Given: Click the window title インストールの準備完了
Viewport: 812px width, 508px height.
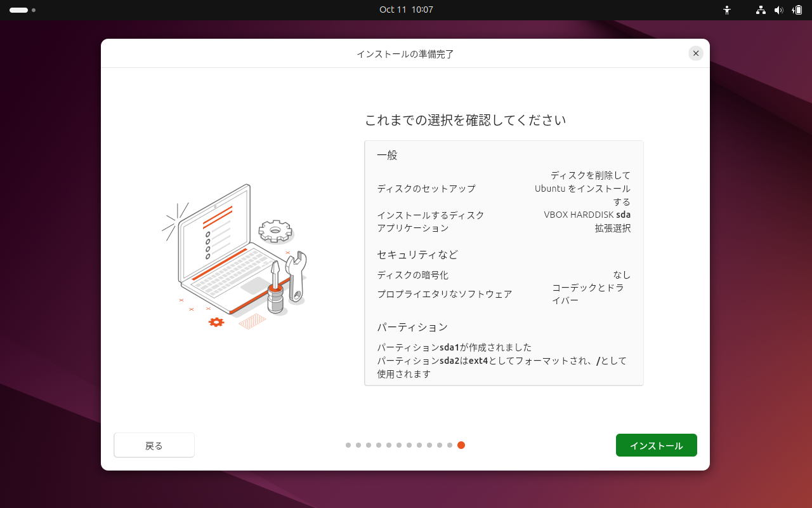Looking at the screenshot, I should coord(405,54).
